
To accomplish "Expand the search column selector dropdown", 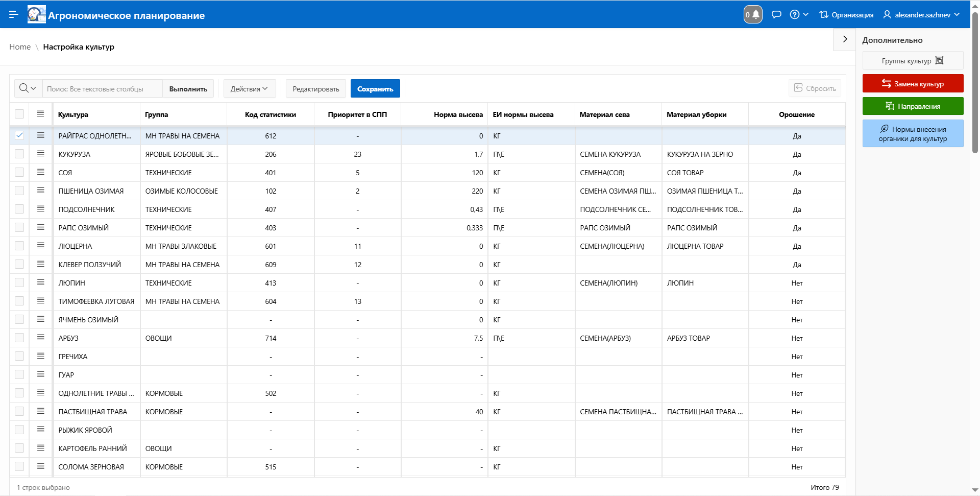I will pyautogui.click(x=28, y=88).
